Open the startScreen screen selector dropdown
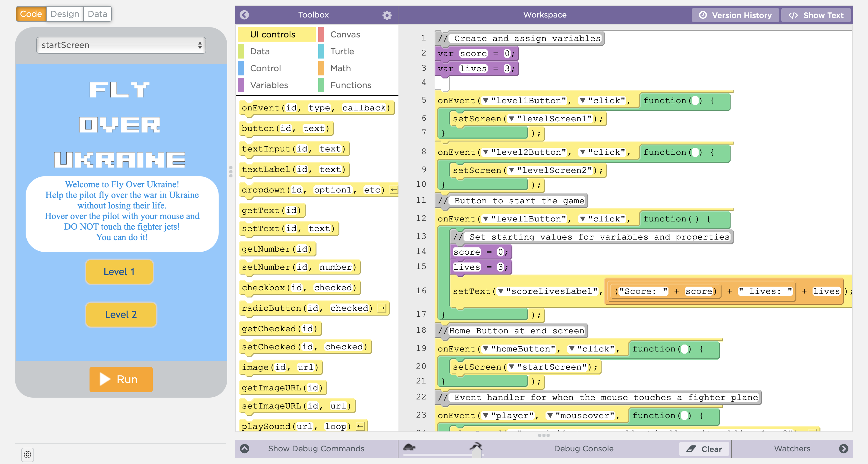The width and height of the screenshot is (868, 464). 121,45
